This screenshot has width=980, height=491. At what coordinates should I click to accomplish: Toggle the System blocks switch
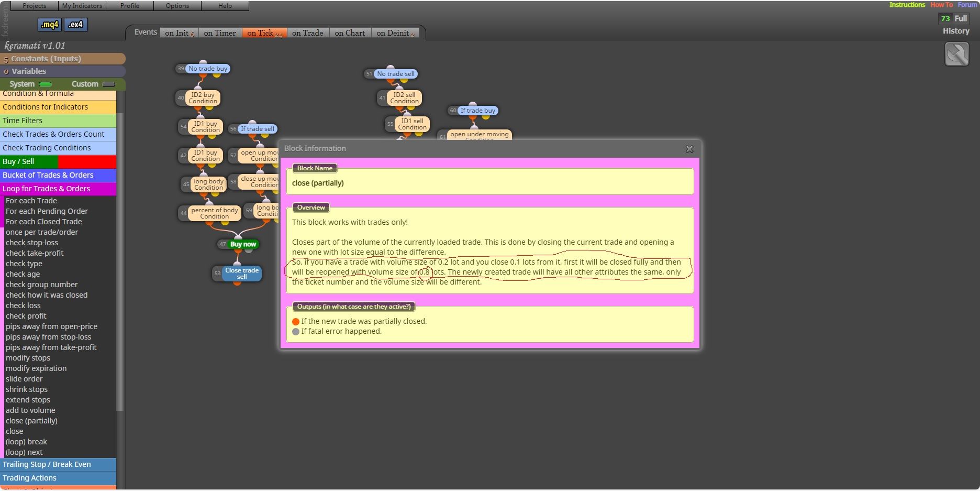click(x=46, y=84)
